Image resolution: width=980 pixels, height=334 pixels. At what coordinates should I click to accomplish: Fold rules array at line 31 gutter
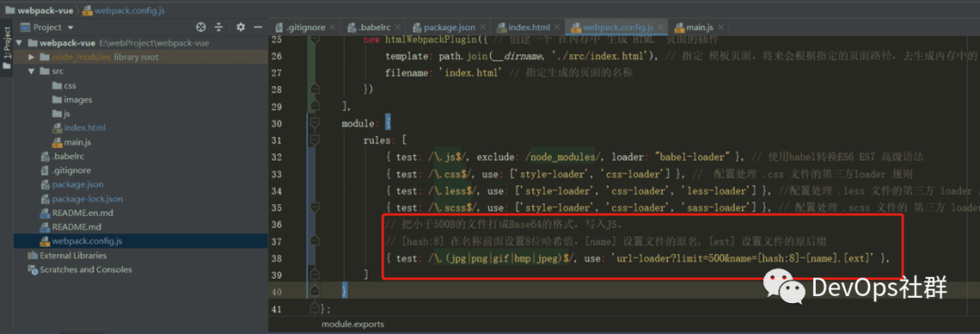click(x=315, y=140)
